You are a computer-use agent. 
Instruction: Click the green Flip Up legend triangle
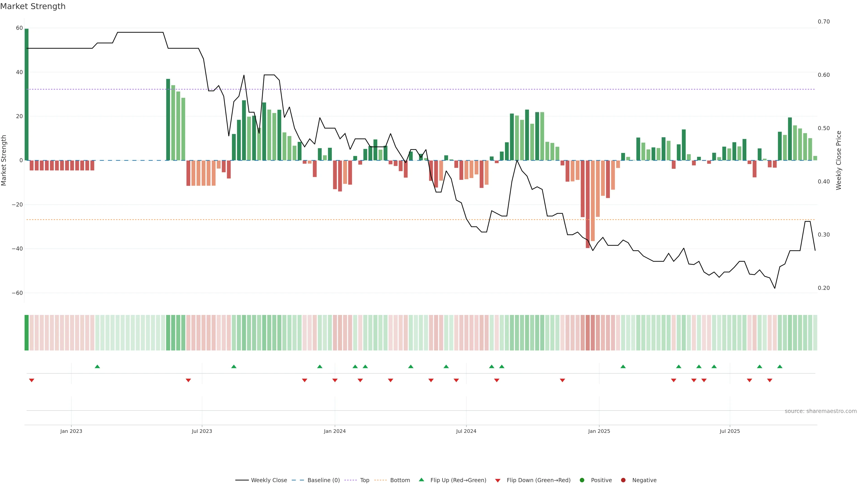421,480
